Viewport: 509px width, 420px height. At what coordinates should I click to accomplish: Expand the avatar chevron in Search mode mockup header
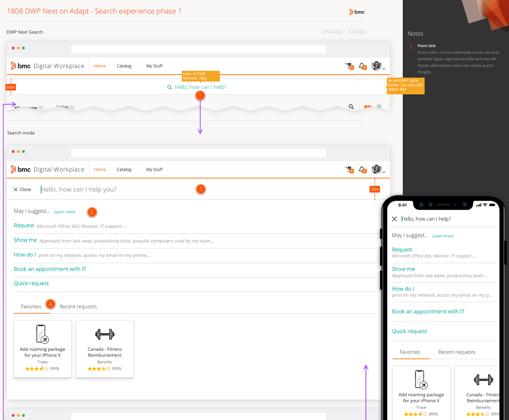384,172
